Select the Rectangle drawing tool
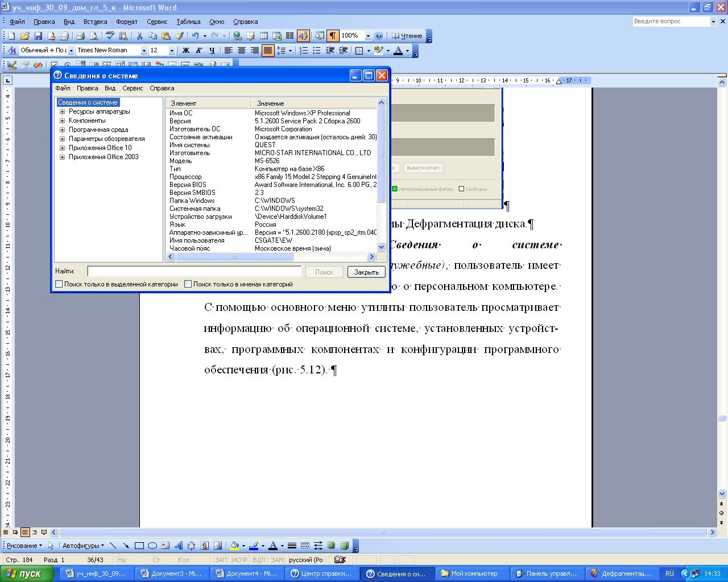728x582 pixels. 139,546
